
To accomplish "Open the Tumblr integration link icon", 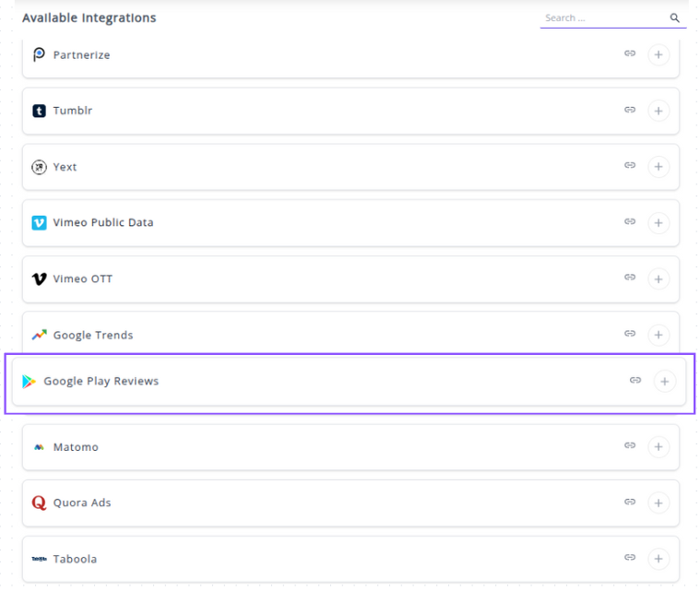I will click(x=630, y=110).
